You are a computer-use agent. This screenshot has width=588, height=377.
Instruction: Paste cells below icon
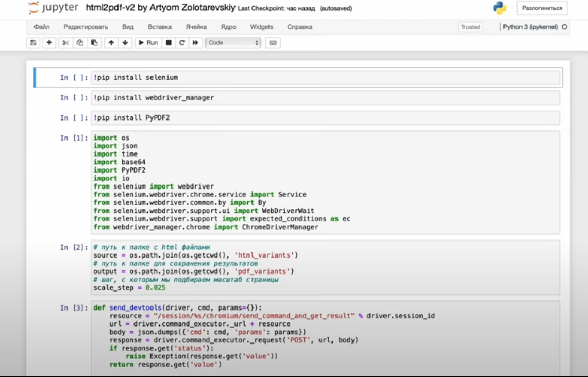(94, 43)
